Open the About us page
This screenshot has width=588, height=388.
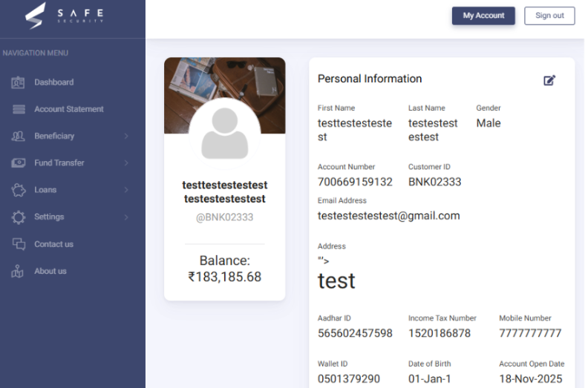(50, 271)
